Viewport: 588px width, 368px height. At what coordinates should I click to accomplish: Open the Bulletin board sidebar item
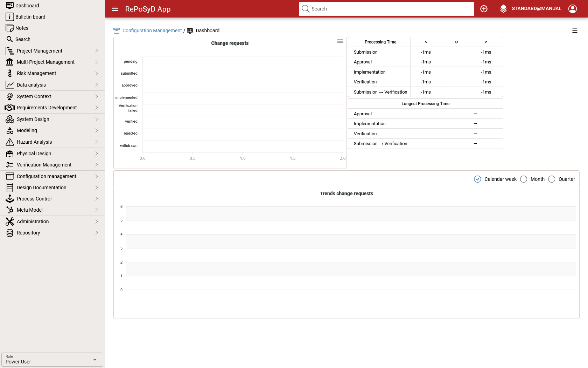[52, 17]
